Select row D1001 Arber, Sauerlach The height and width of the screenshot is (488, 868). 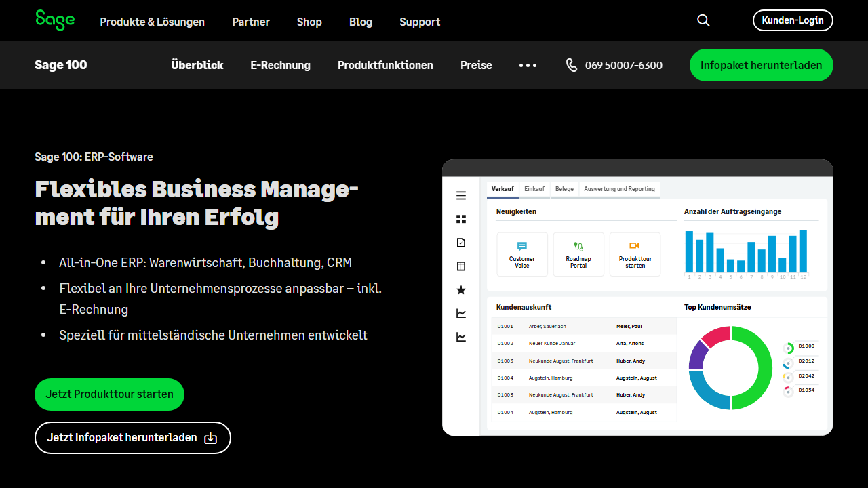click(584, 326)
